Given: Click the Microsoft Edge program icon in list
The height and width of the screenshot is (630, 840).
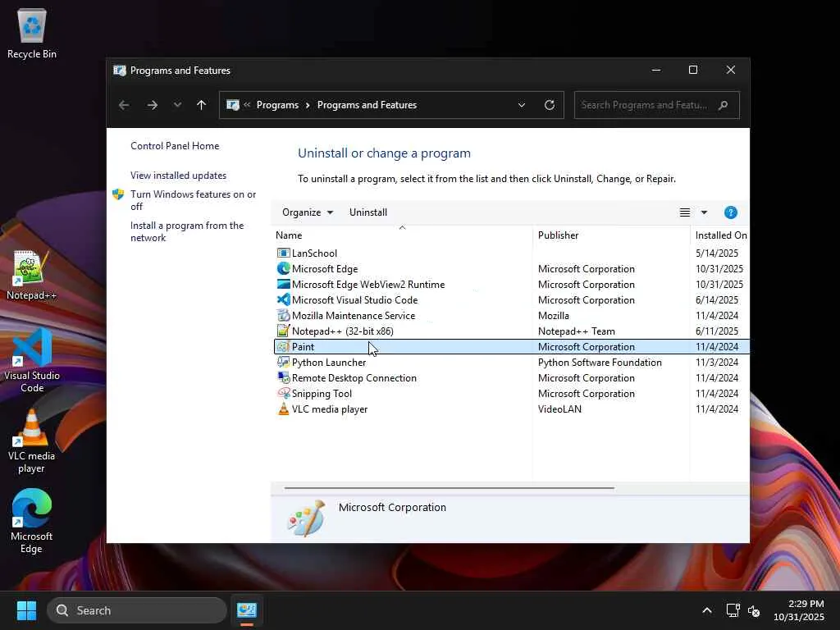Looking at the screenshot, I should (x=283, y=268).
